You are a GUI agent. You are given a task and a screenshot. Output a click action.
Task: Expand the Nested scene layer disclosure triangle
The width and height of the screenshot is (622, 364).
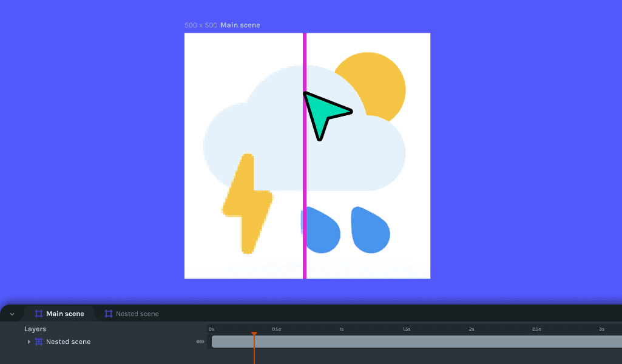pos(29,342)
